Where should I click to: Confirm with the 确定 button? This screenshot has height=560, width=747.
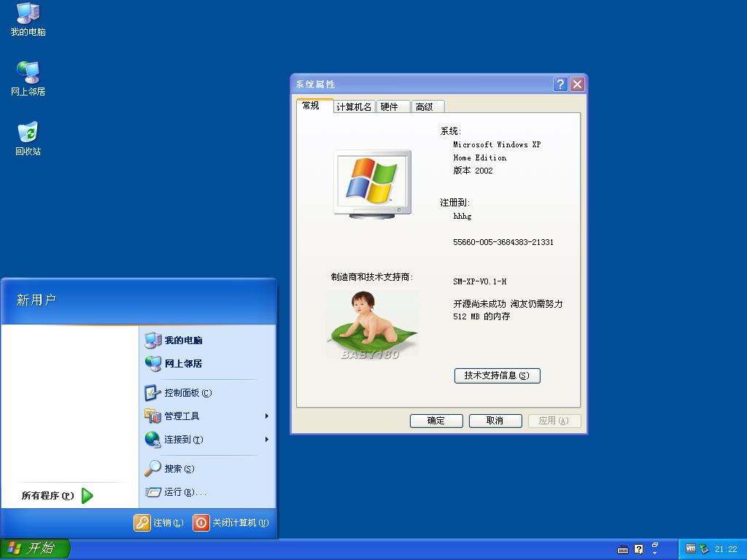[436, 421]
